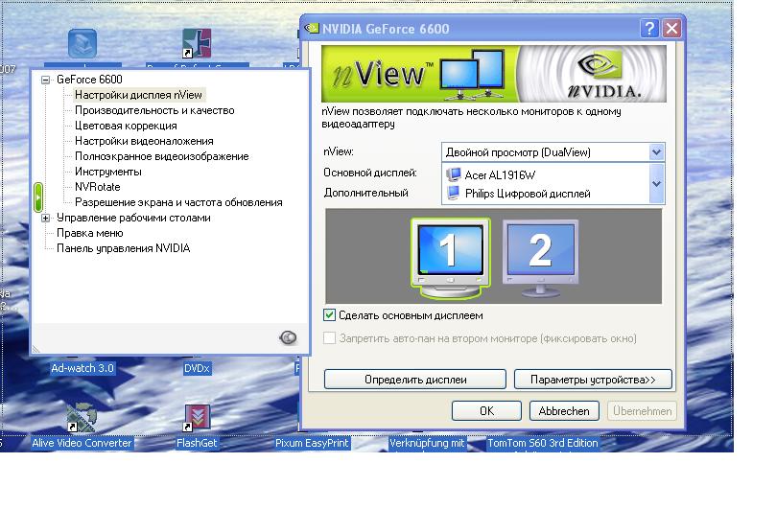The height and width of the screenshot is (532, 776).
Task: Expand 'Управление рабочими столами' node
Action: click(45, 218)
